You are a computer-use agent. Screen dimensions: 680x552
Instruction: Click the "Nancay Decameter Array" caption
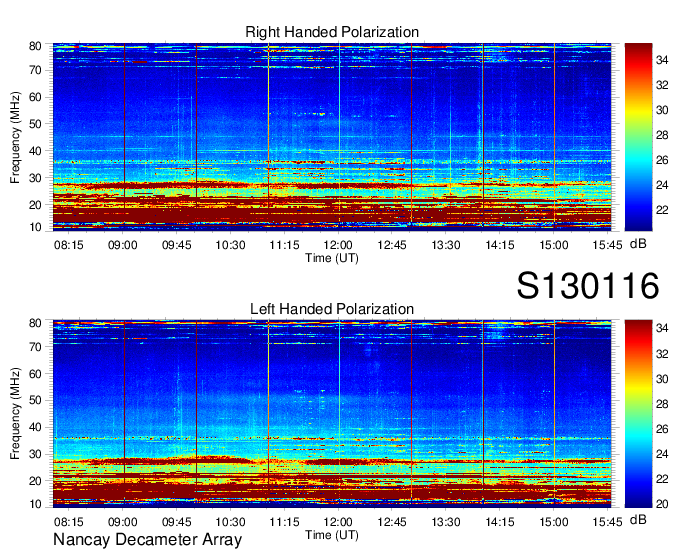pos(147,540)
